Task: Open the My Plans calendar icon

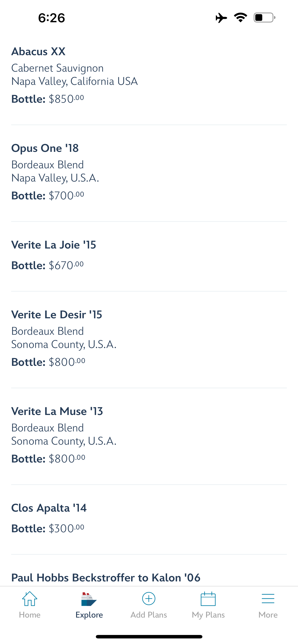Action: pyautogui.click(x=208, y=599)
